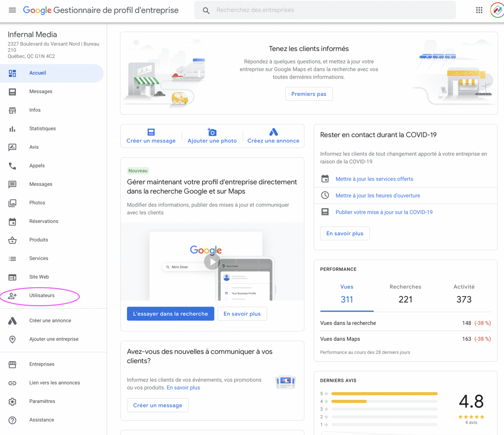Switch to the Activité performance tab
Viewport: 504px width, 435px height.
pos(464,294)
